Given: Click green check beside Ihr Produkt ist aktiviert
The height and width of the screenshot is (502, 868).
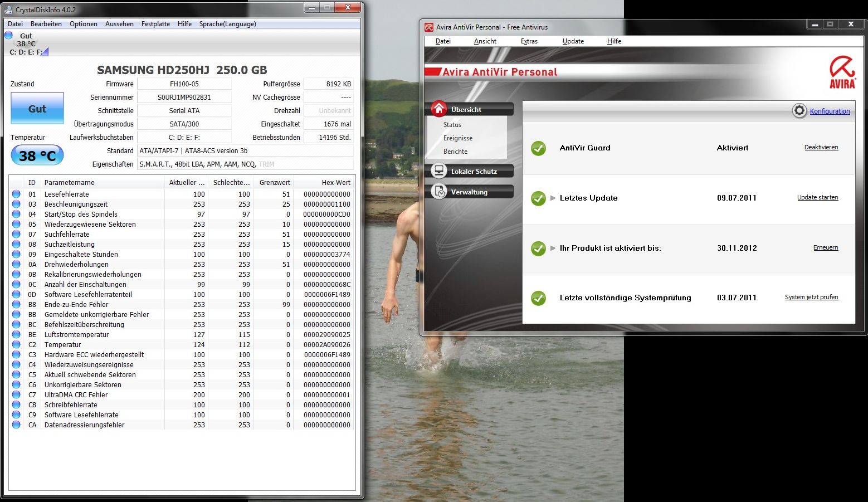Looking at the screenshot, I should pos(538,248).
